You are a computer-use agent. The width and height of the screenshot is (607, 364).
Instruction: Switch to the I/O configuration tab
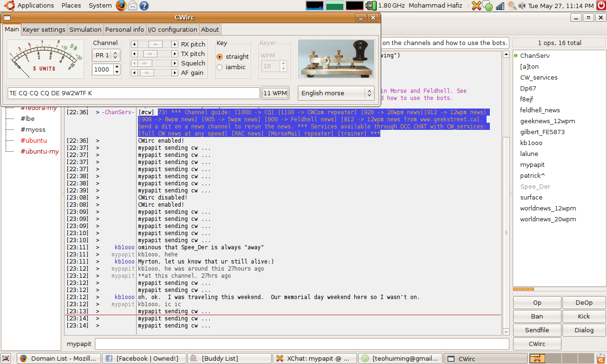point(173,29)
